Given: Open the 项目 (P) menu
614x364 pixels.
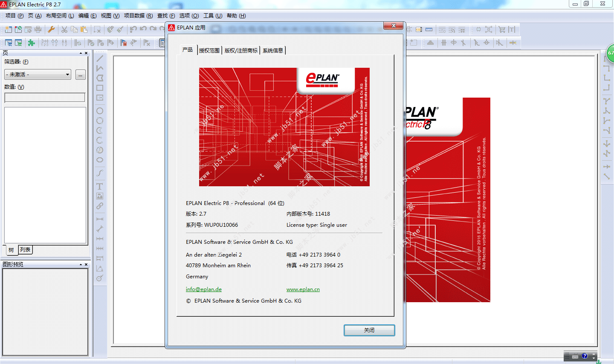Looking at the screenshot, I should (x=14, y=16).
